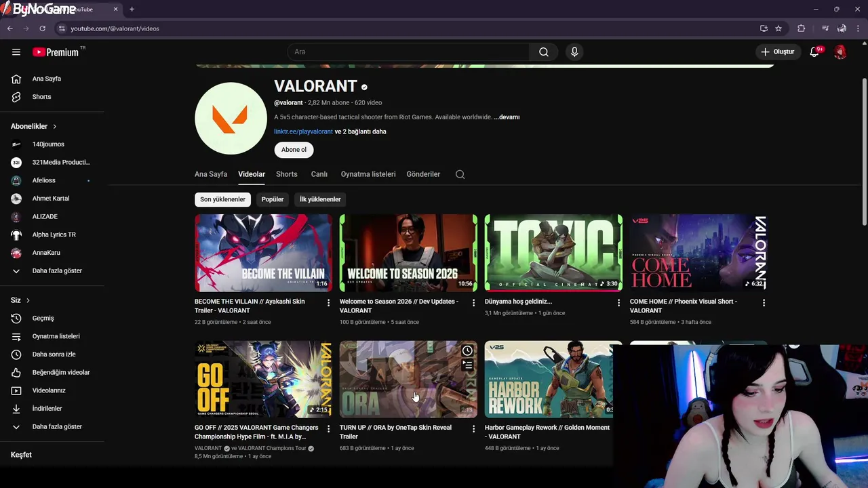
Task: Open options for Welcome to Season 2026
Action: point(474,303)
